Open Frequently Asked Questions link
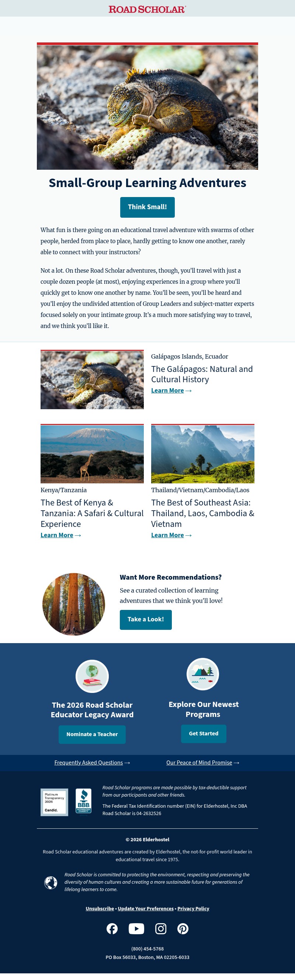 coord(88,762)
